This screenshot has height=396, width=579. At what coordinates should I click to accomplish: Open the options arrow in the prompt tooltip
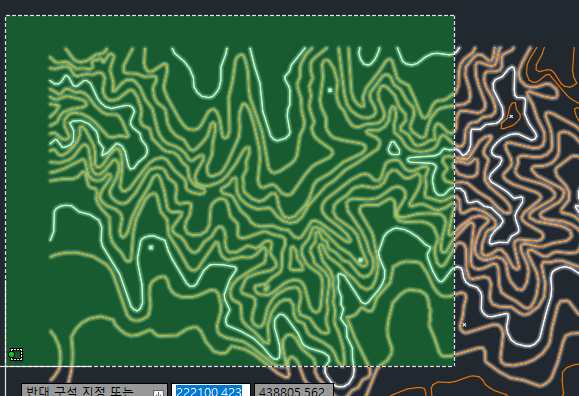[159, 393]
